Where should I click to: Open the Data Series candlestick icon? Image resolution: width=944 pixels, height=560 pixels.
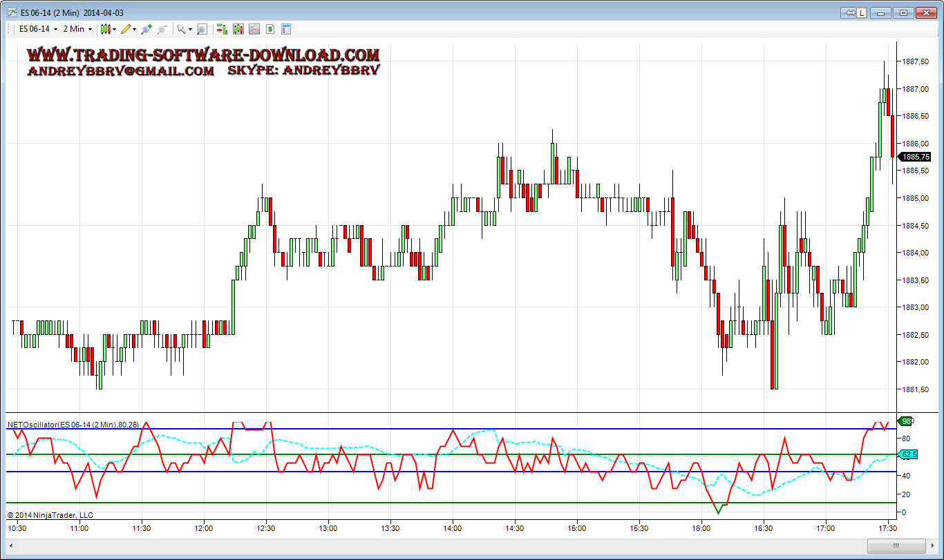click(238, 29)
